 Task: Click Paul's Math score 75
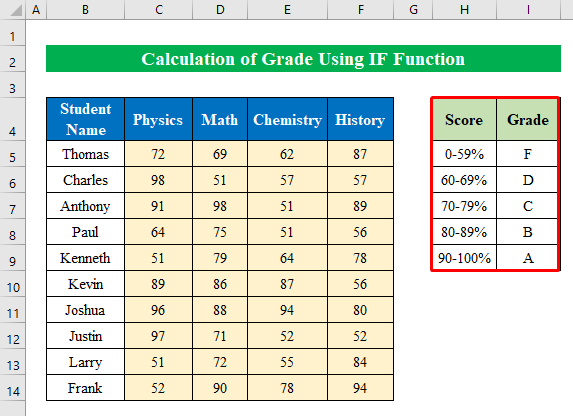pos(220,232)
